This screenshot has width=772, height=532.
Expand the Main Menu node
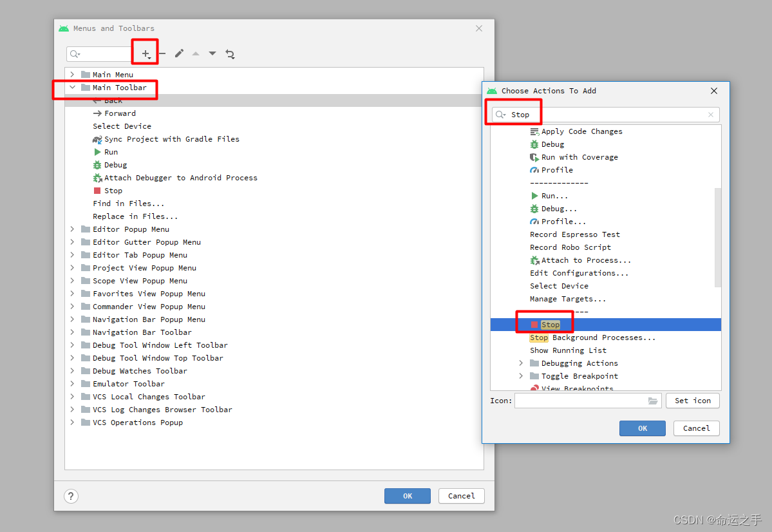coord(72,74)
